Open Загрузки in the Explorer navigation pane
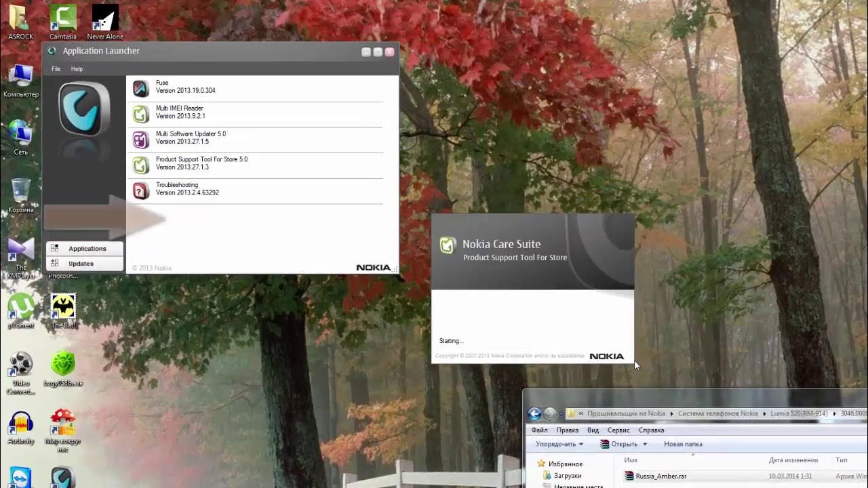868x488 pixels. click(568, 476)
